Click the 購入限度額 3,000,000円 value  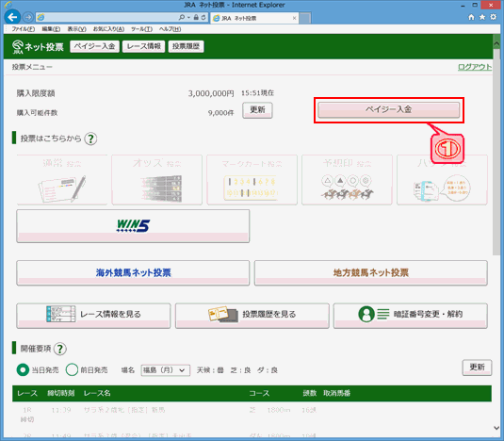pyautogui.click(x=211, y=93)
